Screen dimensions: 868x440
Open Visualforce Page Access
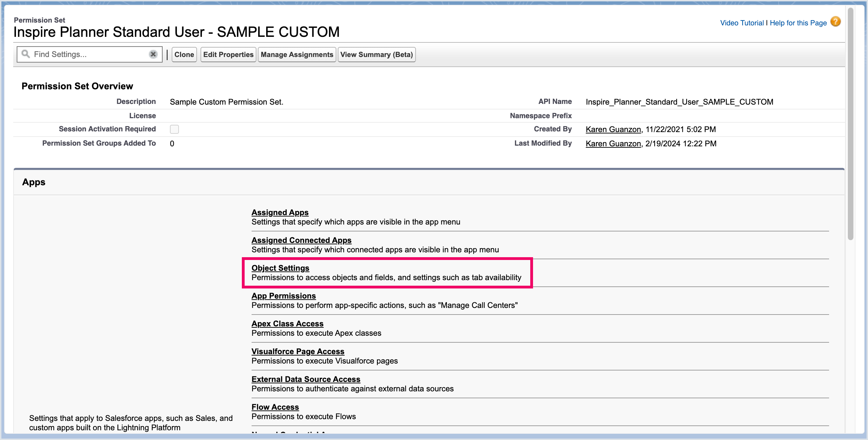[x=298, y=351]
